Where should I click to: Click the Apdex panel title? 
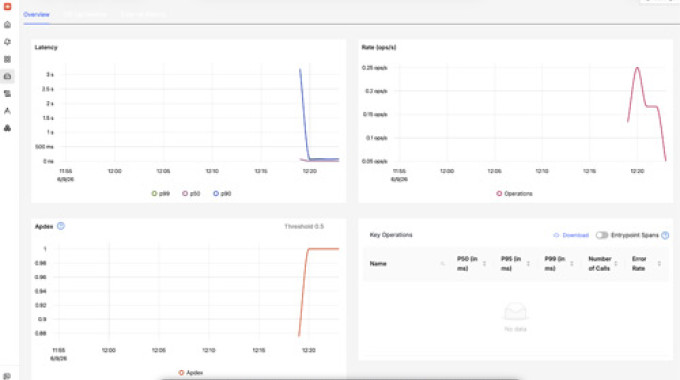click(44, 226)
